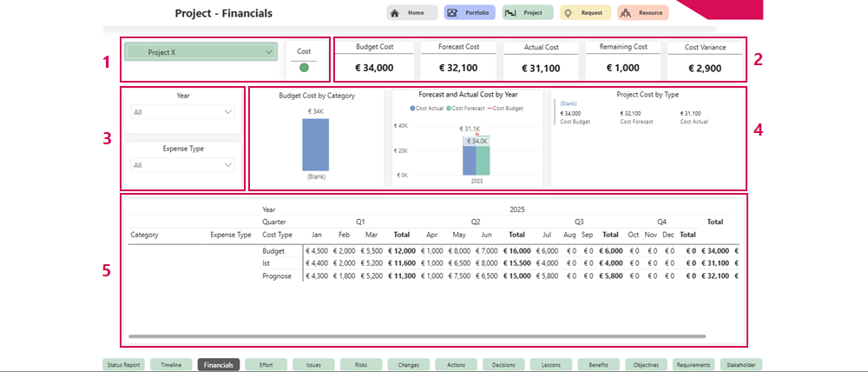Screen dimensions: 868x372
Task: Click the Project X dropdown chevron
Action: pos(269,52)
